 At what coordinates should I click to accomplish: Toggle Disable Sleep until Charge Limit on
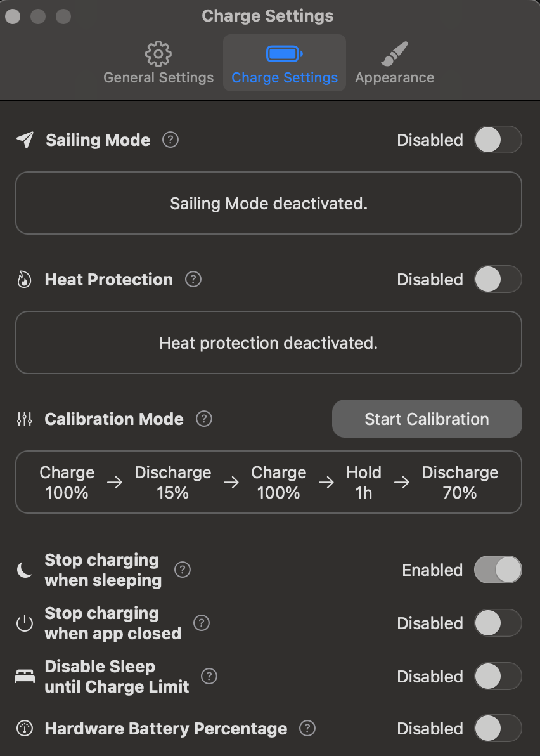[x=498, y=677]
